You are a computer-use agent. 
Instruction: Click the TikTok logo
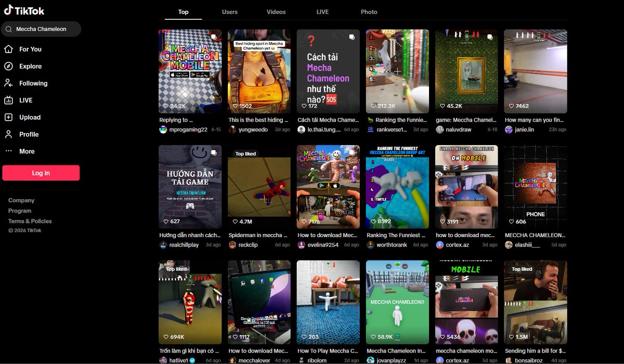click(x=24, y=11)
